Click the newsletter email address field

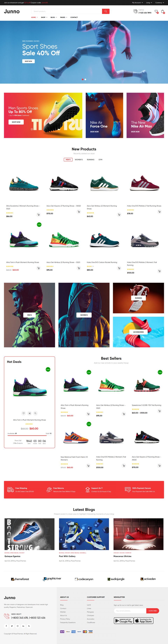[x=130, y=611]
